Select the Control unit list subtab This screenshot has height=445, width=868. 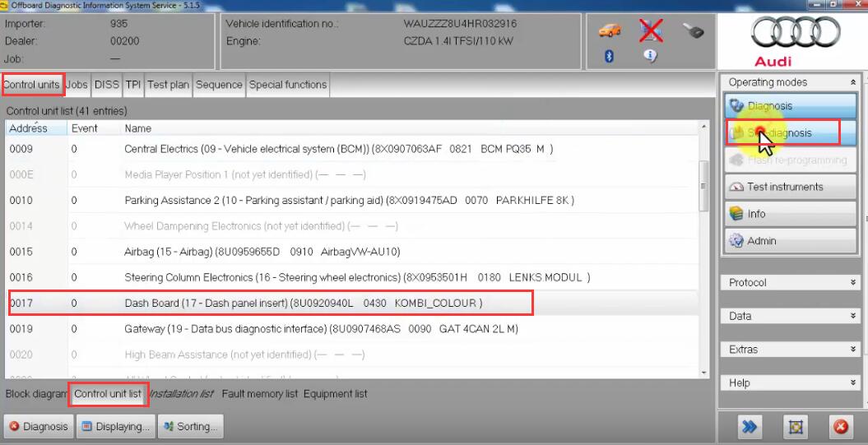tap(108, 394)
